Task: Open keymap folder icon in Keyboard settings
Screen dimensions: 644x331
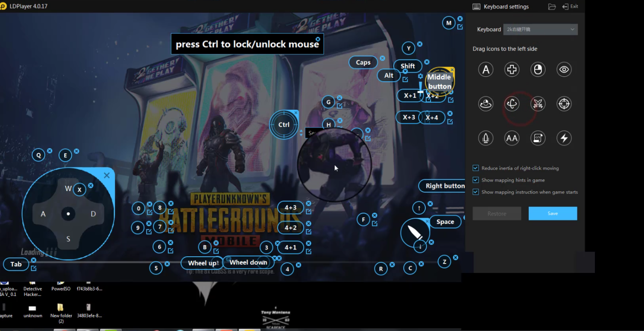Action: [552, 6]
